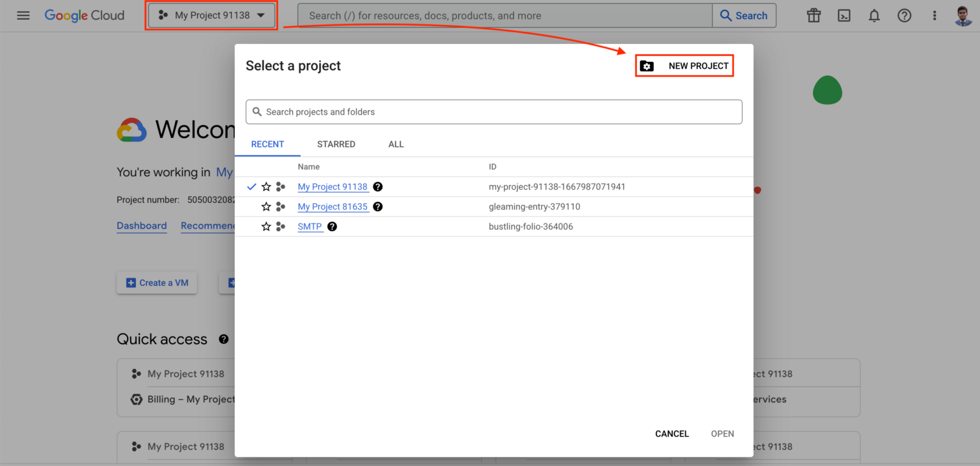Screen dimensions: 980x466
Task: Switch to the ALL tab
Action: 396,144
